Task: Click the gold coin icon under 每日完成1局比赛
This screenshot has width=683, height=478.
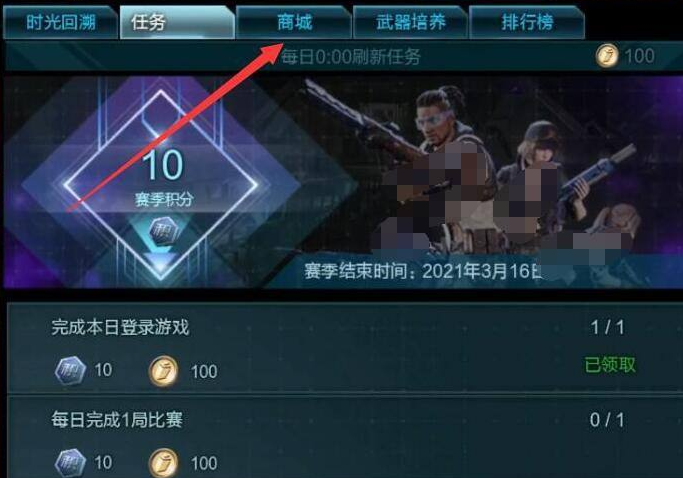Action: pos(163,463)
